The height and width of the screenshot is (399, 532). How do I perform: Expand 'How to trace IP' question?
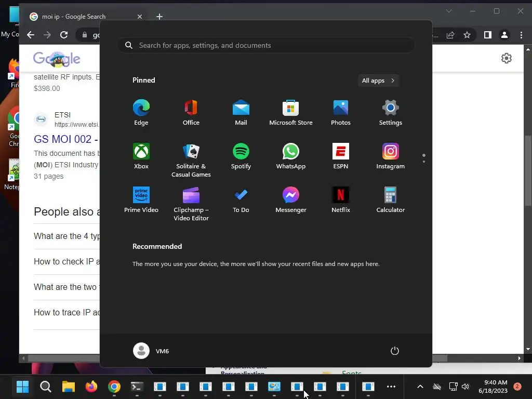66,312
